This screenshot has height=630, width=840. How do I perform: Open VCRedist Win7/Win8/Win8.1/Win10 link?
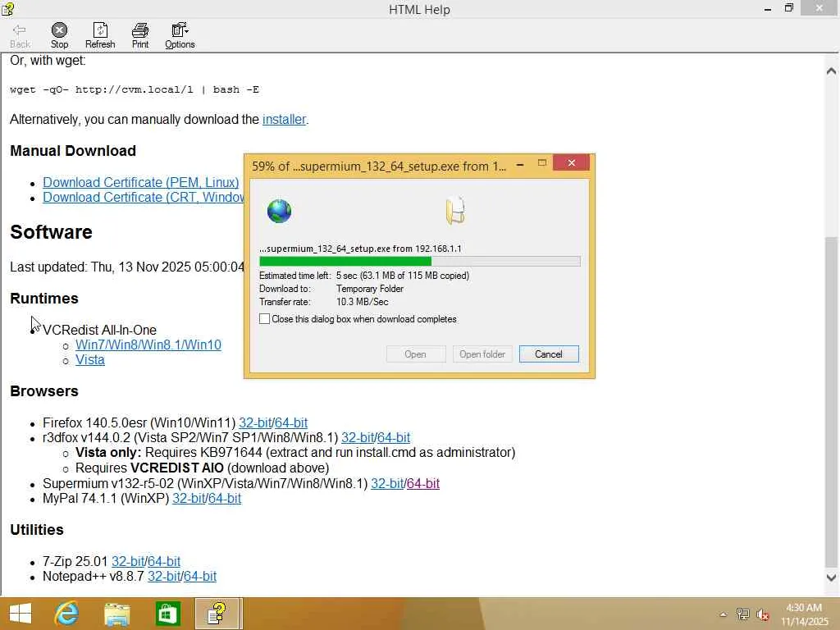point(148,345)
